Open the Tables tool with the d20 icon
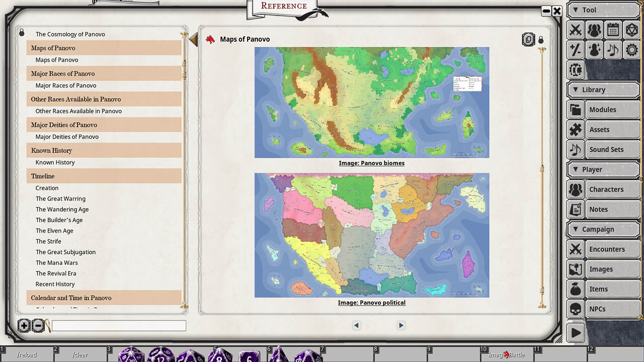Image resolution: width=644 pixels, height=362 pixels. tap(632, 30)
